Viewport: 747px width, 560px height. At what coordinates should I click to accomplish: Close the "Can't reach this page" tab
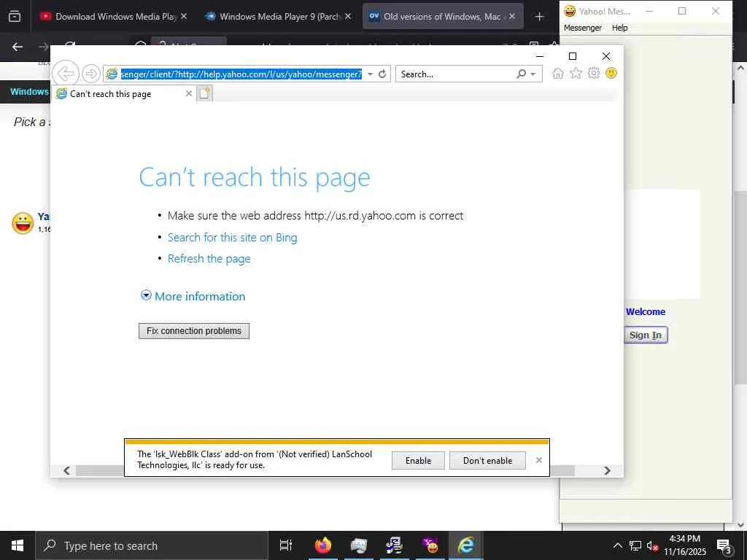pos(189,93)
